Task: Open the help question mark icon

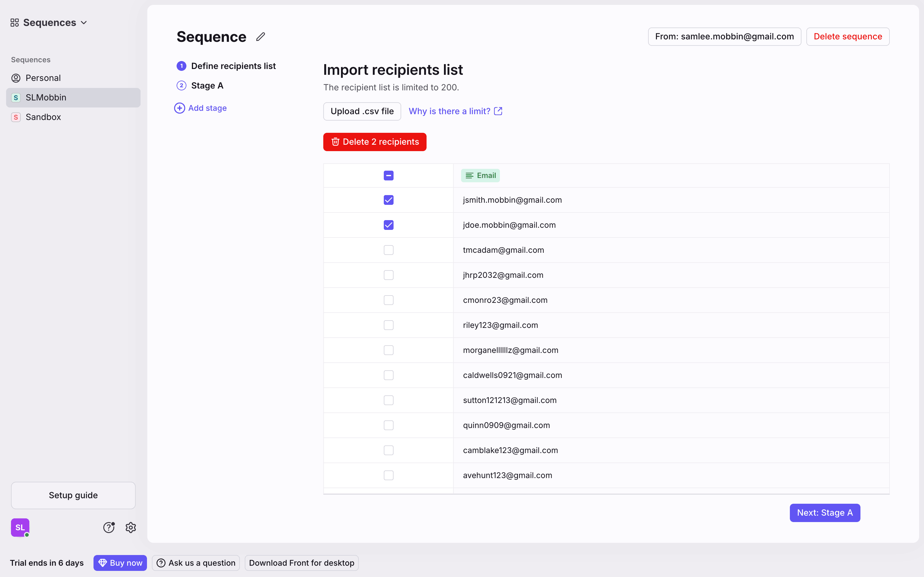Action: [109, 528]
